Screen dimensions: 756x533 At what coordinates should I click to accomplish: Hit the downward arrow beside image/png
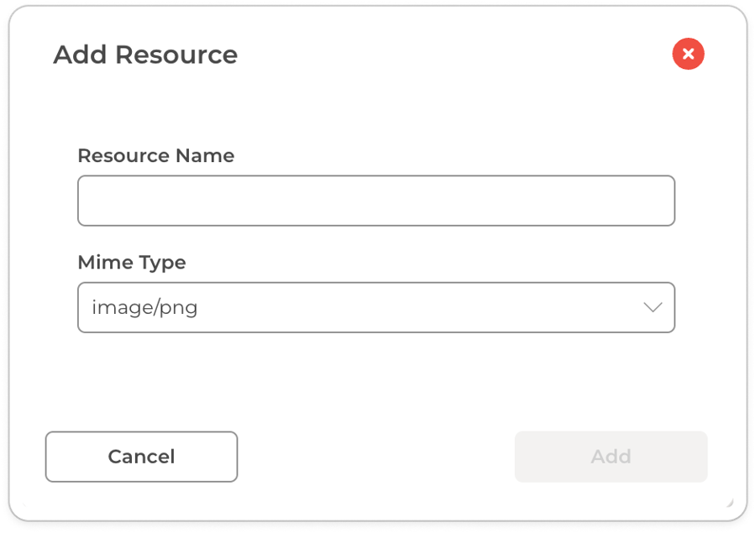(x=653, y=307)
